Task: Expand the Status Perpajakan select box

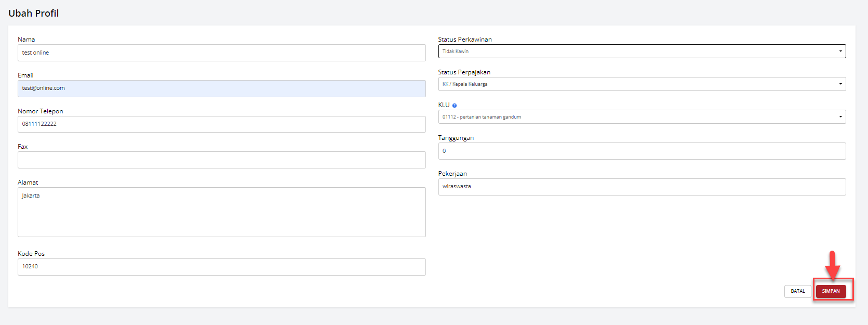Action: 642,84
